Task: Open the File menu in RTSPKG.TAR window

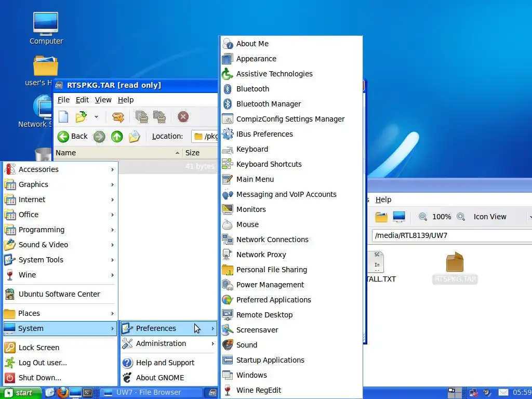Action: point(63,100)
